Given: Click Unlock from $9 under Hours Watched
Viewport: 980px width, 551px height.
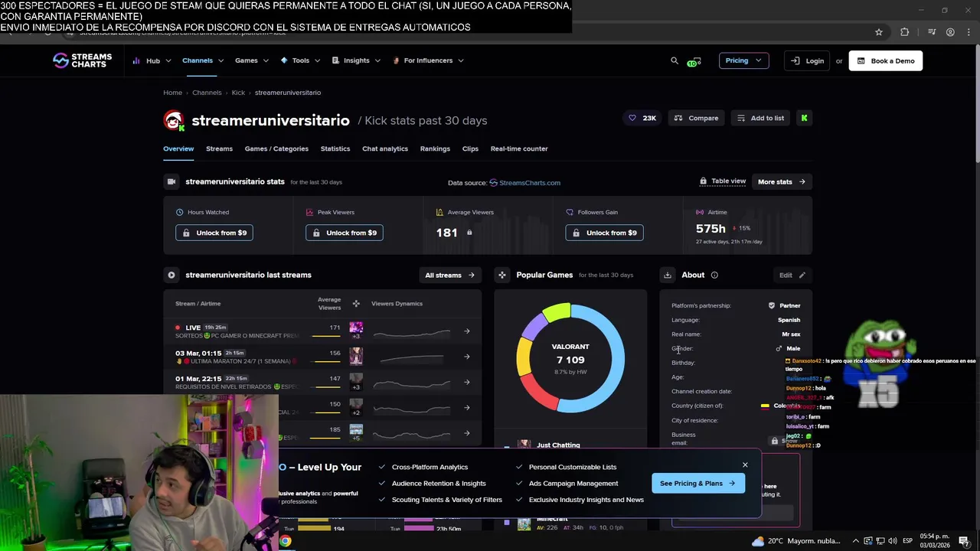Looking at the screenshot, I should tap(214, 233).
